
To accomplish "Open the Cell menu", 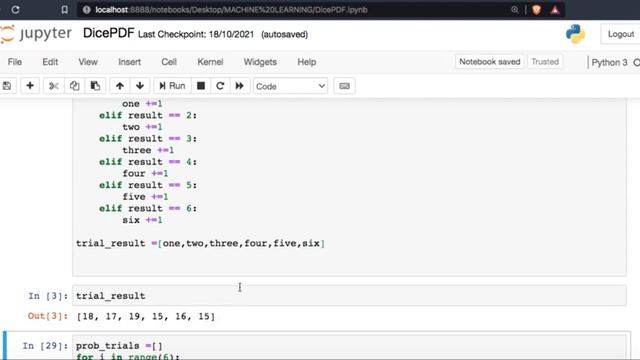I will 169,62.
